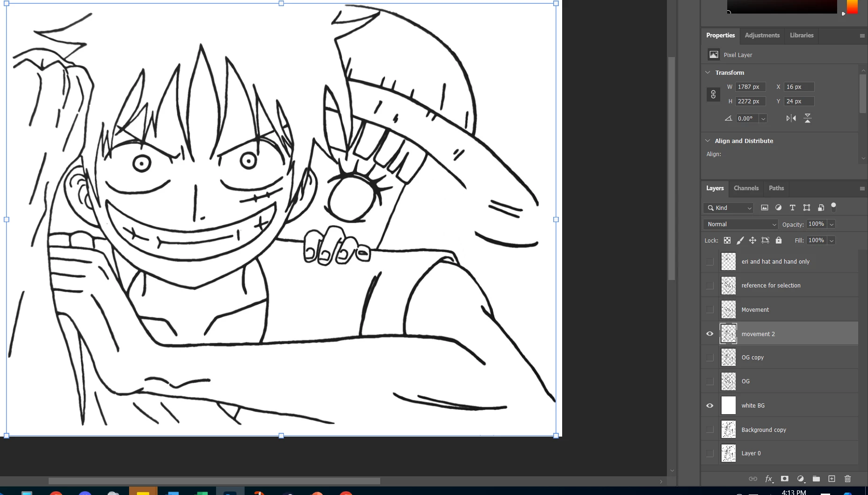Screen dimensions: 868x495
Task: Open the Layers panel menu
Action: point(862,189)
